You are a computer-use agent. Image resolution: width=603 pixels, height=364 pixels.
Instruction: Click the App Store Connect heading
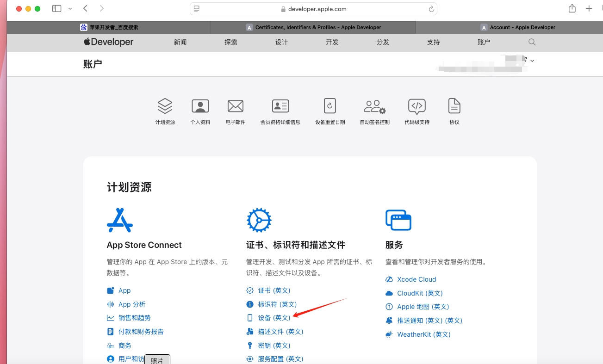[x=144, y=245]
